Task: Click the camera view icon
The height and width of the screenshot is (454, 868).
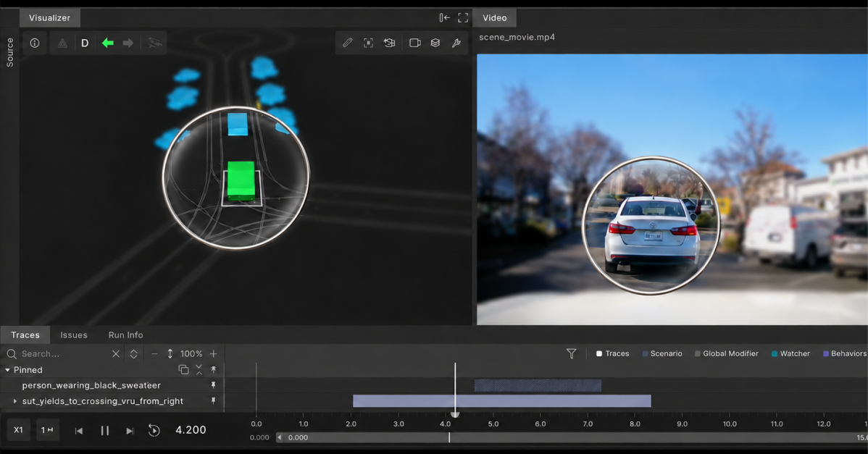Action: (x=414, y=43)
